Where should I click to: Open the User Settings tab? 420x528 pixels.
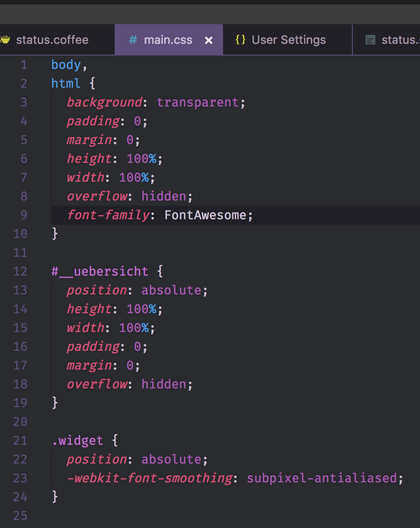[288, 40]
